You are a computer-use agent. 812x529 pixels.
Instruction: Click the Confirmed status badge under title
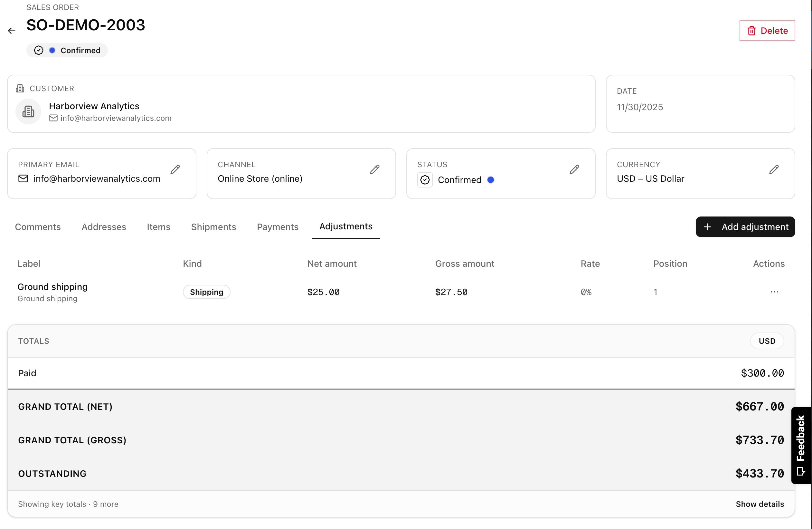tap(67, 51)
